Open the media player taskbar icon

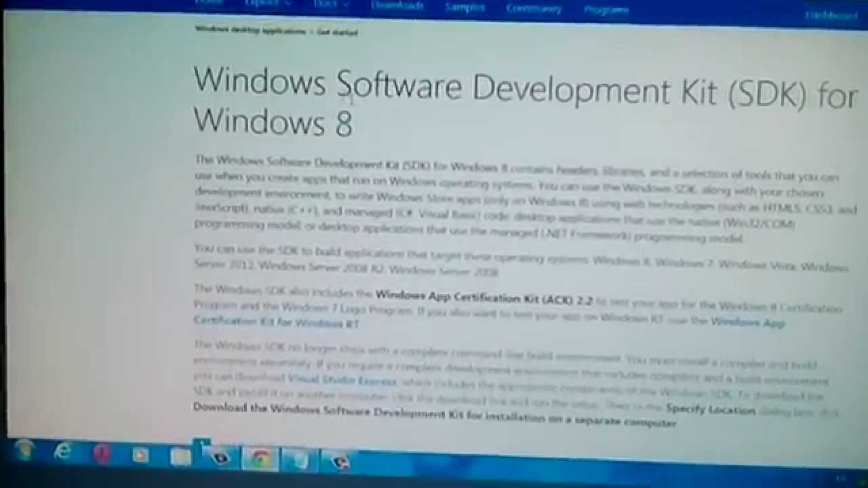point(140,455)
